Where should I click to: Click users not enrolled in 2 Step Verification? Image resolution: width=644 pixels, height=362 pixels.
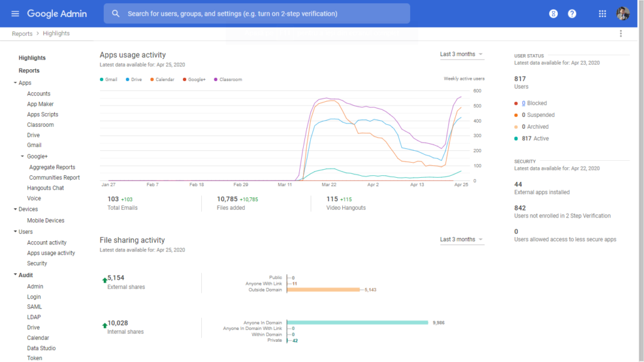click(x=562, y=211)
